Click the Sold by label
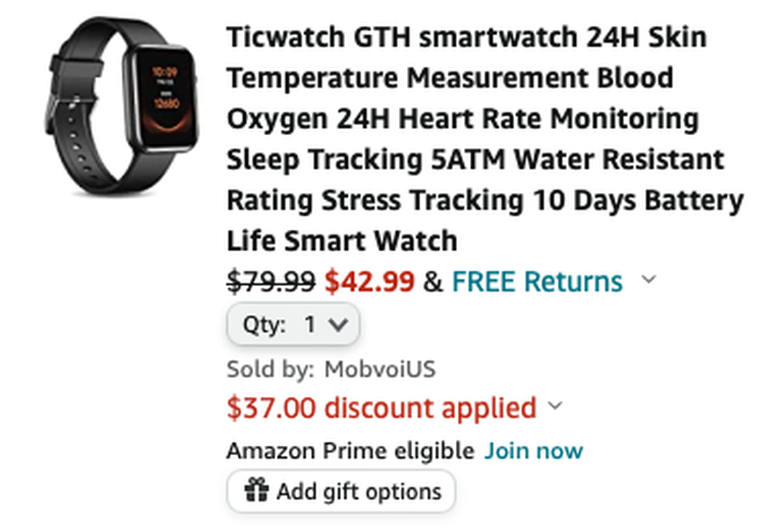The image size is (760, 532). [270, 369]
